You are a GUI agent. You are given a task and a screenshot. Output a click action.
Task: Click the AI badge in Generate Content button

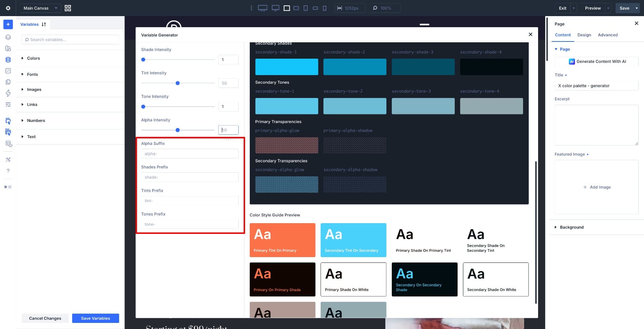pos(572,62)
